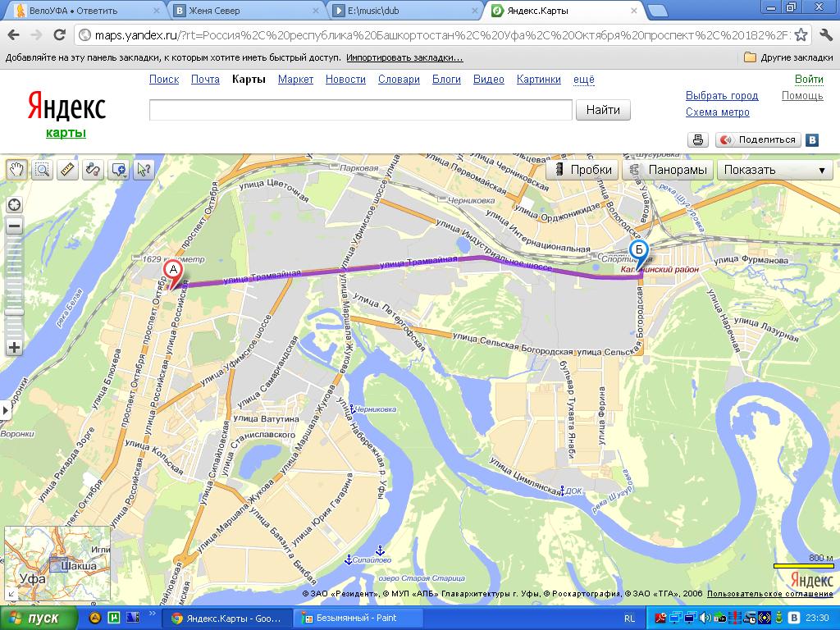Screen dimensions: 840x630
Task: Click the VK icon in system tray
Action: (x=796, y=619)
